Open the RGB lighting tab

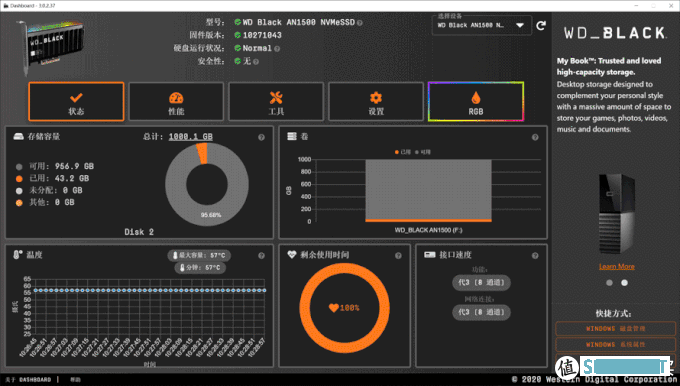coord(476,101)
